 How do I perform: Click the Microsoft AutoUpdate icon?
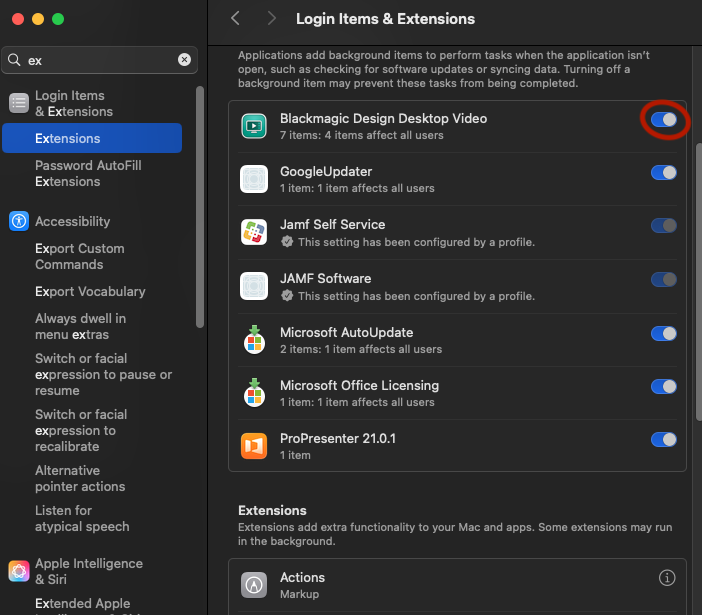[x=254, y=340]
